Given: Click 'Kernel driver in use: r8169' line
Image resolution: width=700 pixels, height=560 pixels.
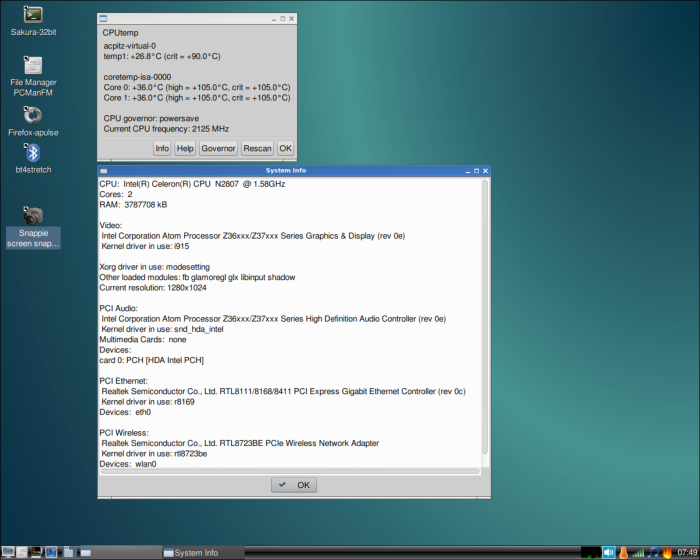Looking at the screenshot, I should [148, 401].
